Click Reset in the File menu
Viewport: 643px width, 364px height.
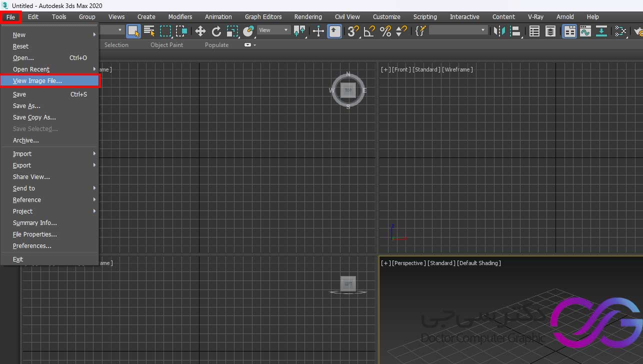pyautogui.click(x=50, y=46)
